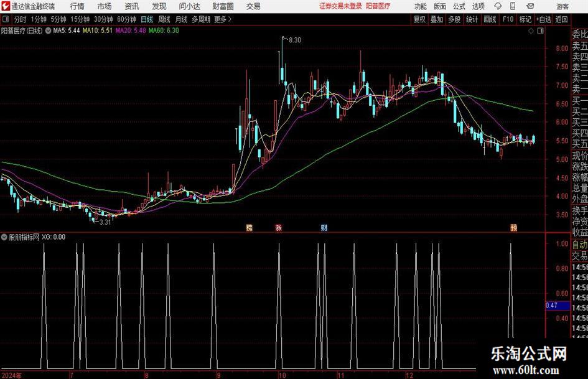588x379 pixels.
Task: Open the 发现 menu
Action: click(x=159, y=6)
